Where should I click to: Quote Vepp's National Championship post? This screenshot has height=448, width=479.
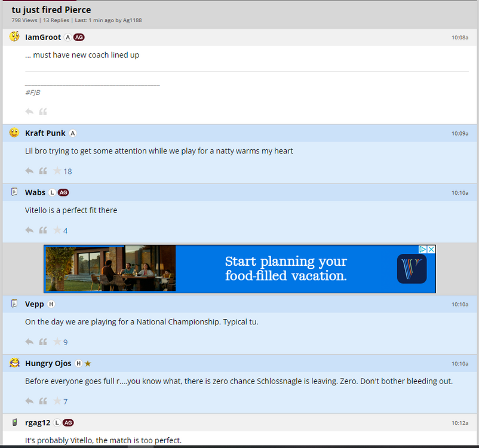(x=43, y=342)
